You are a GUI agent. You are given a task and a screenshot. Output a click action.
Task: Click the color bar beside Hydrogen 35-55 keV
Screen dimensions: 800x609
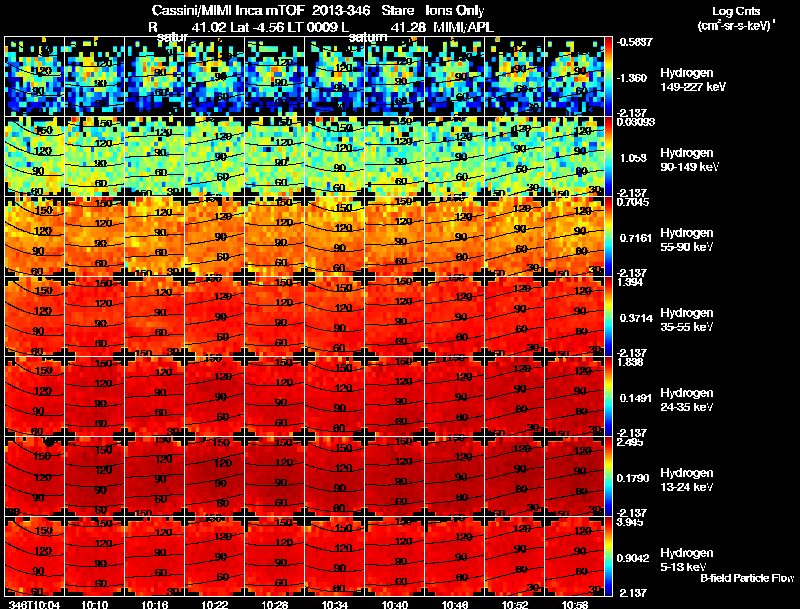coord(609,317)
